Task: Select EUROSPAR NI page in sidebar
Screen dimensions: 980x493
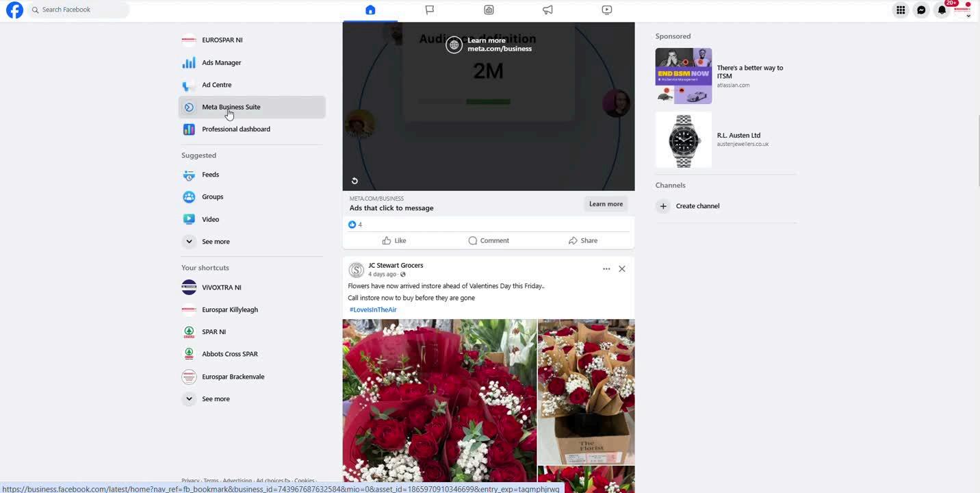Action: coord(252,40)
